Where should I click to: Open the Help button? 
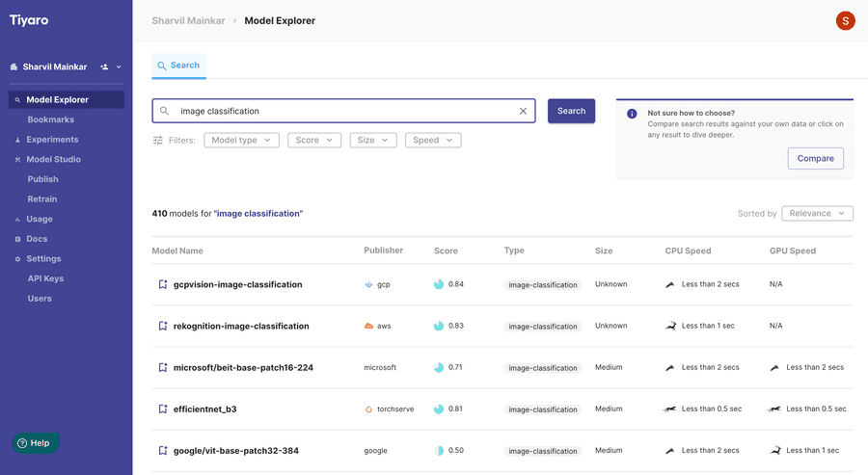(x=35, y=443)
